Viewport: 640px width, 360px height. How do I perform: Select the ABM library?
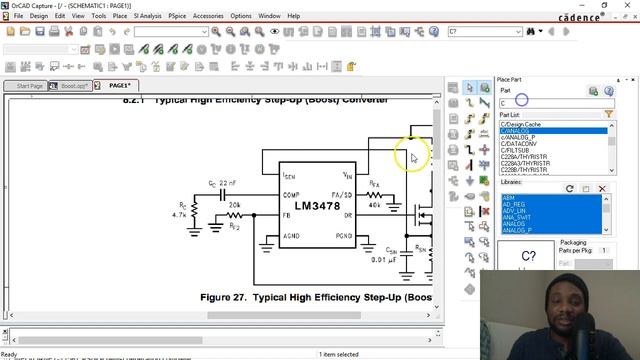[x=551, y=198]
